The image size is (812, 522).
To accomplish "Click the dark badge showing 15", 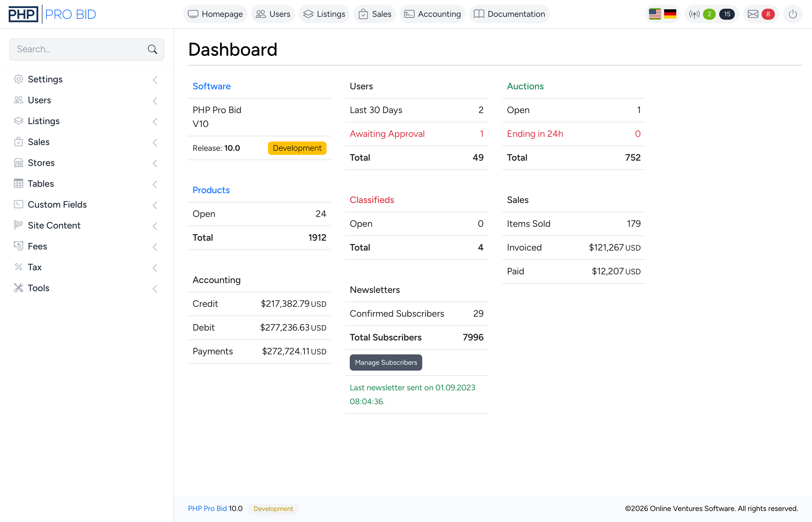I will coord(727,14).
